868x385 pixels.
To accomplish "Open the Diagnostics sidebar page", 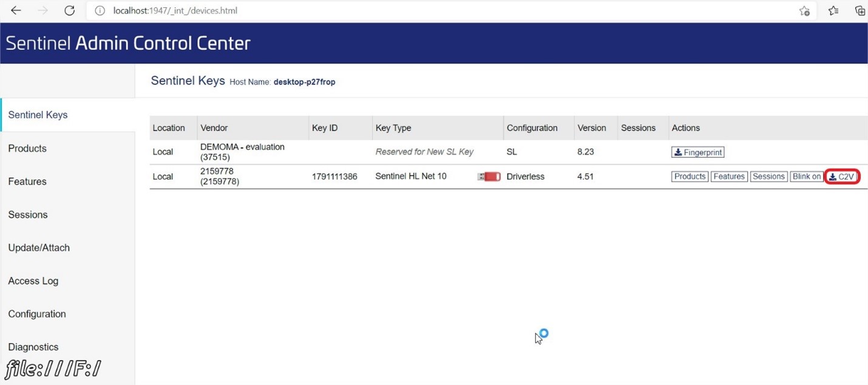I will point(33,347).
